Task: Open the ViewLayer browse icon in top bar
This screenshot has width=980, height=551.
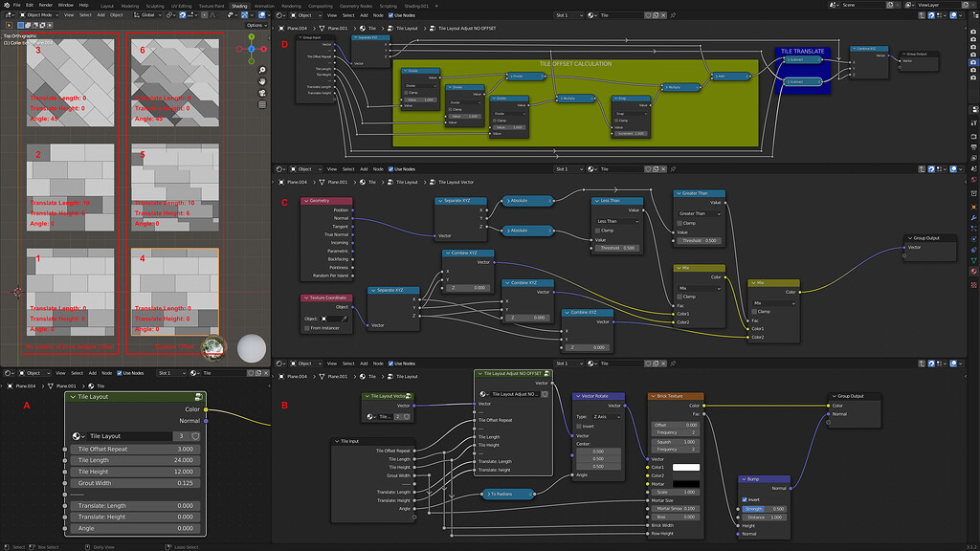Action: [x=909, y=5]
